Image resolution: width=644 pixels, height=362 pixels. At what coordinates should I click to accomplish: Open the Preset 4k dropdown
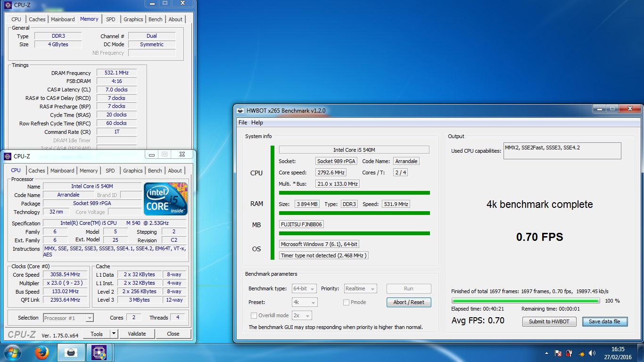[305, 302]
